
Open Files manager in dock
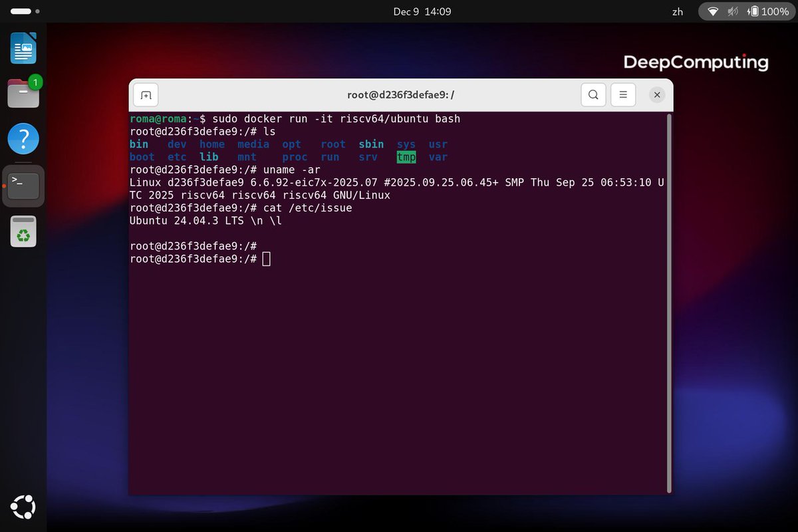point(23,93)
